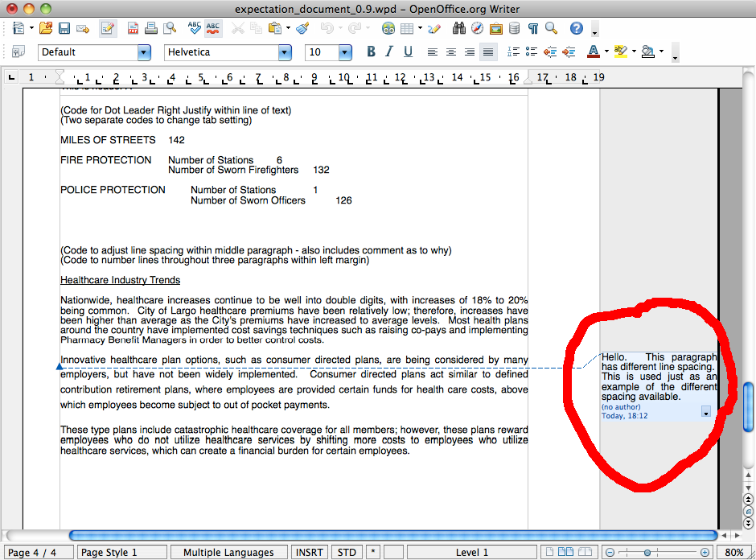Click Multiple Languages in status bar
The image size is (756, 560).
pyautogui.click(x=228, y=552)
